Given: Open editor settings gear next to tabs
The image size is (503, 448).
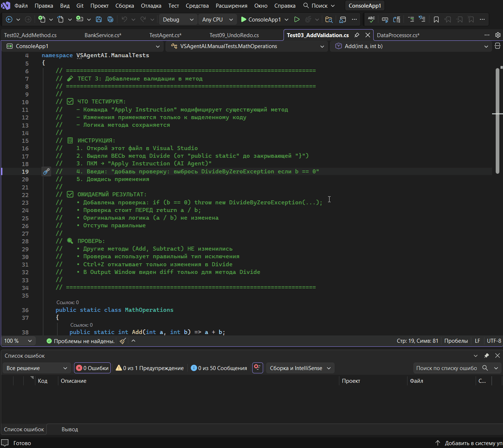Looking at the screenshot, I should coord(498,35).
